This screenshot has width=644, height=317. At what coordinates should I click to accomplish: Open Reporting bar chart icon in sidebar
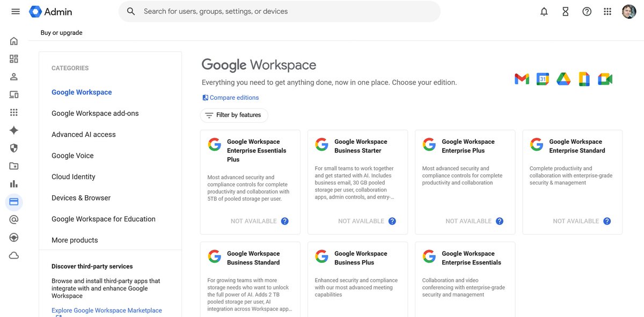click(14, 184)
